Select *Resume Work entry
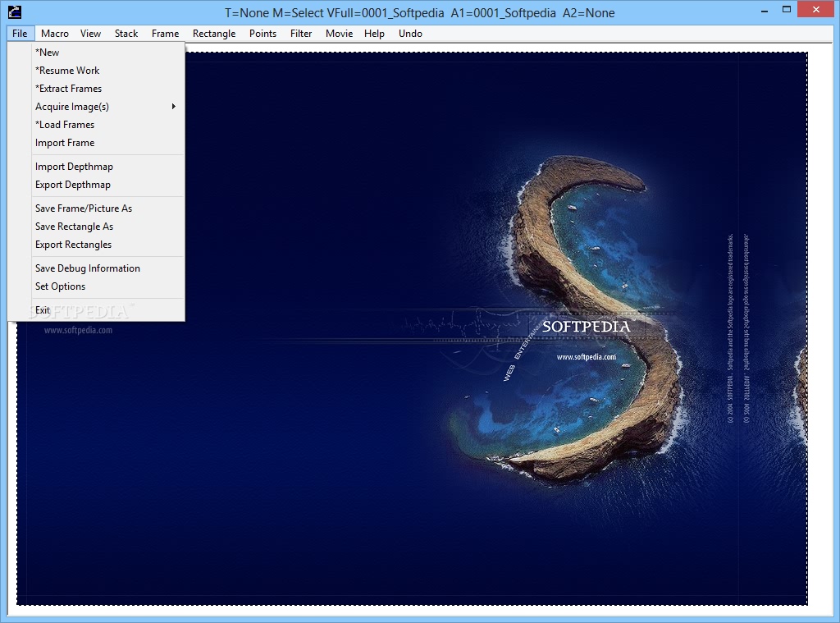840x623 pixels. click(97, 71)
